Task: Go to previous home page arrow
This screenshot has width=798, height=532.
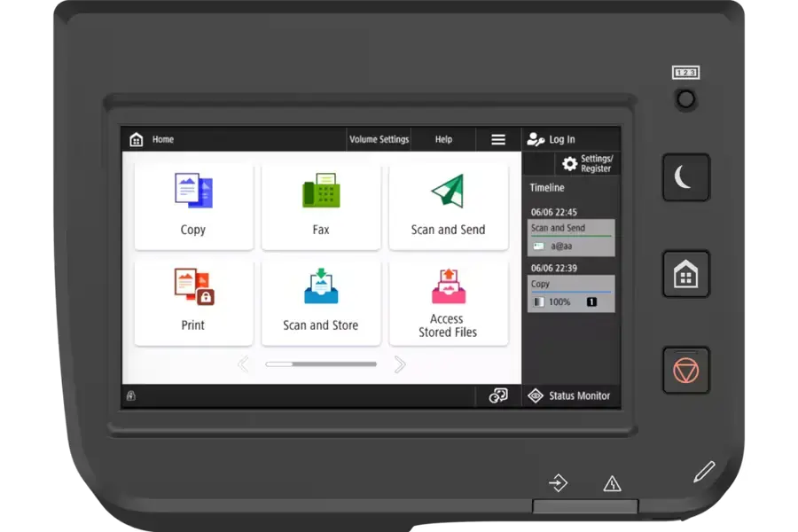Action: click(243, 364)
